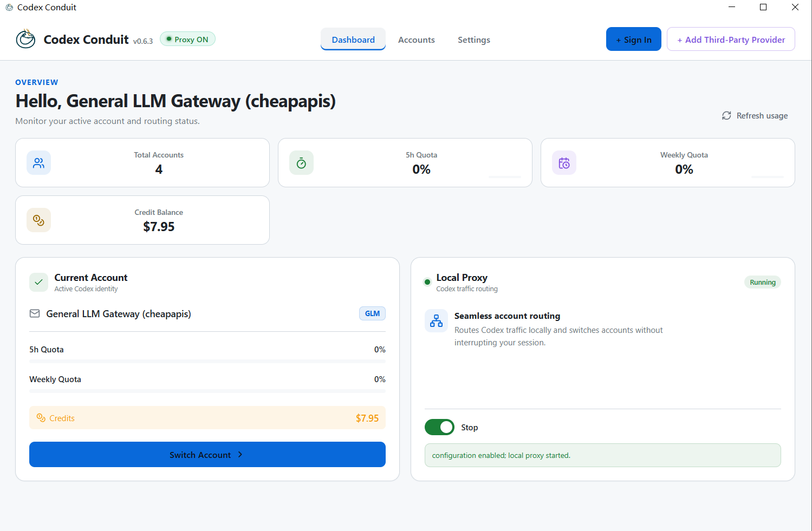Click the OVERVIEW heading label
The image size is (812, 531).
(x=37, y=82)
